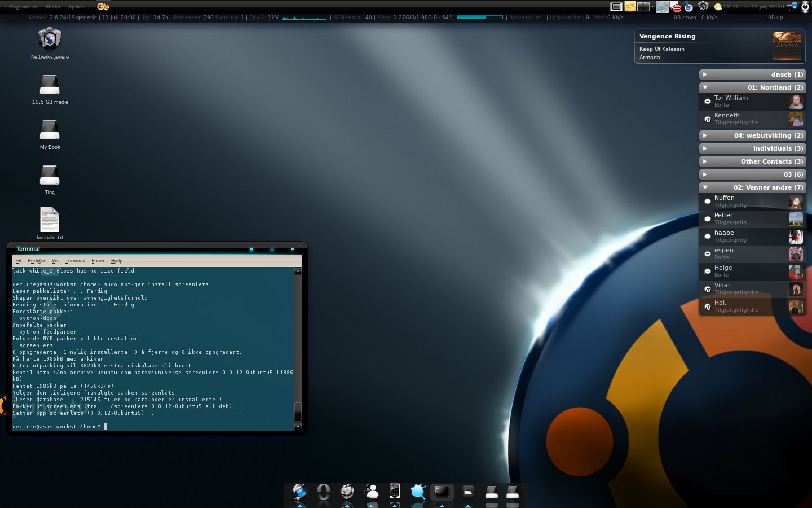Select contact Helge
The image size is (812, 508).
(x=753, y=271)
